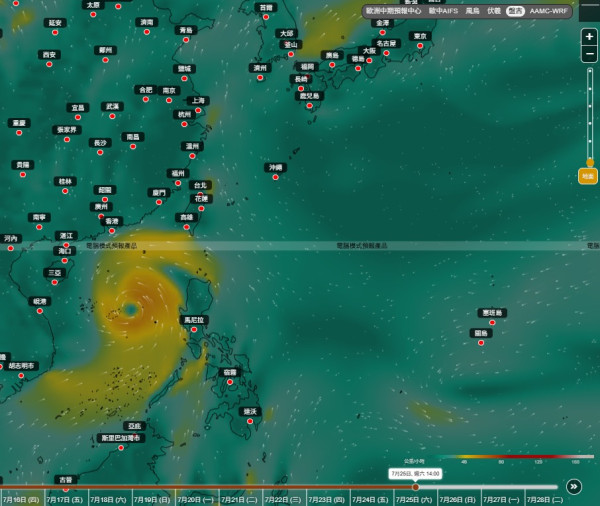The image size is (600, 506).
Task: Click the red marker for 重慶
Action: pyautogui.click(x=19, y=133)
